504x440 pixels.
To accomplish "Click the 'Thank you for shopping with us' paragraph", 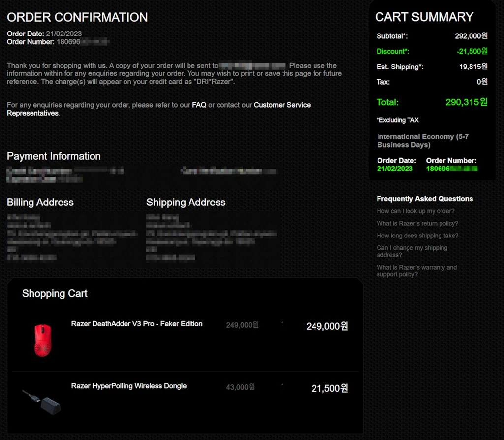I will point(174,73).
